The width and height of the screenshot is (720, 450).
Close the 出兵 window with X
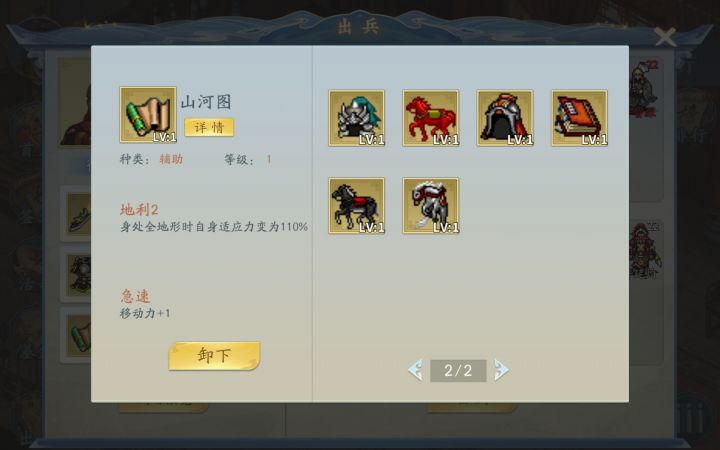[665, 37]
